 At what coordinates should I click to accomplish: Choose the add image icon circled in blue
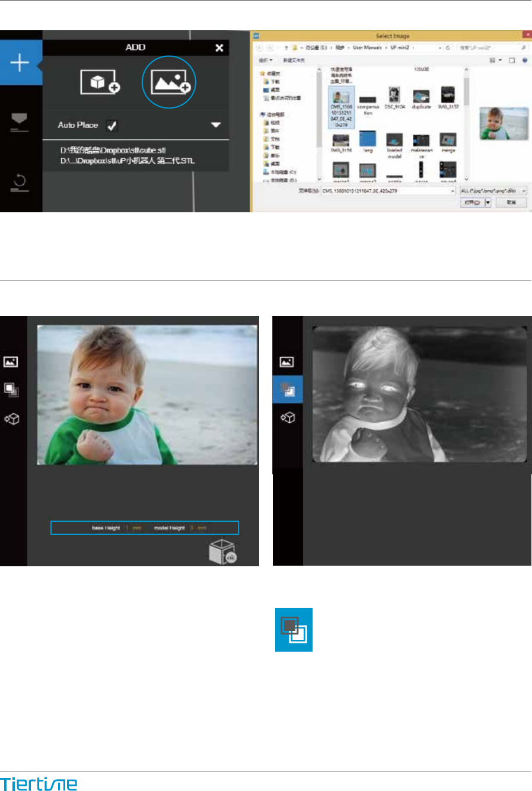(x=169, y=83)
